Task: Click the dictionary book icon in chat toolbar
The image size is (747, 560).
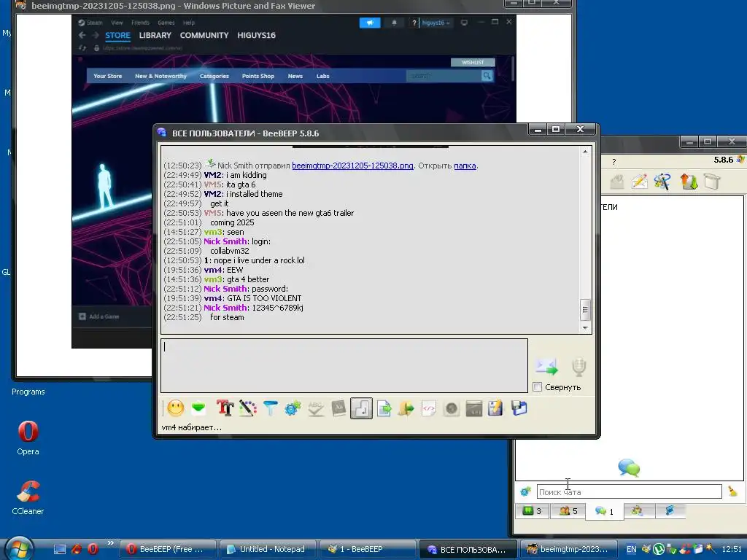Action: [338, 408]
